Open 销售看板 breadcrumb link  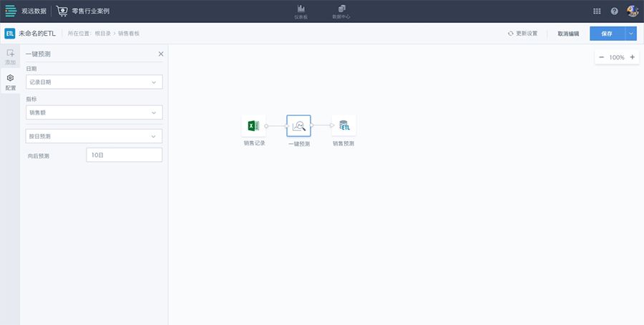129,34
